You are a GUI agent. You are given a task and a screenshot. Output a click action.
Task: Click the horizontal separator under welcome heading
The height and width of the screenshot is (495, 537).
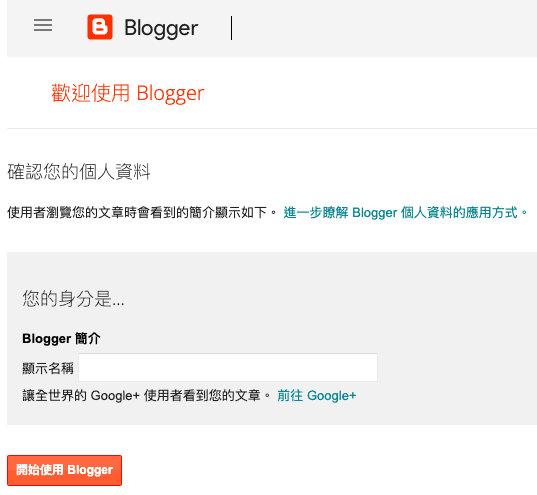click(x=272, y=128)
